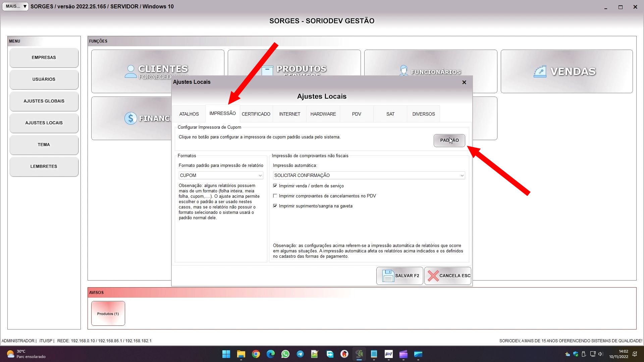Switch to the CERTIFICADO tab

pos(256,114)
